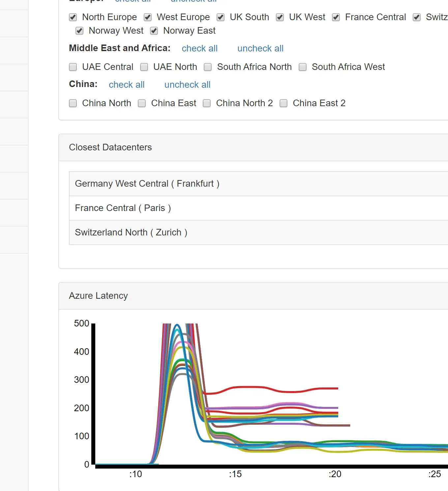Click the :20 x-axis label
This screenshot has height=491, width=448.
click(x=335, y=474)
